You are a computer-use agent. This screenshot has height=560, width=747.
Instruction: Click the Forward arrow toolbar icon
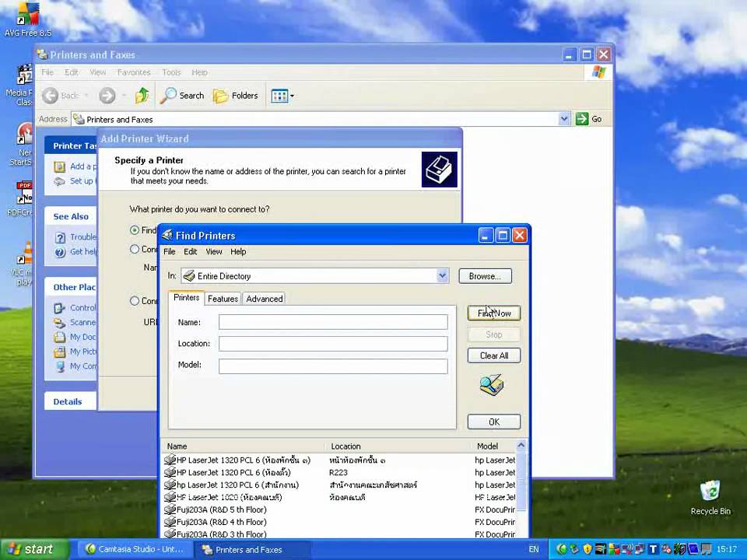(x=107, y=96)
